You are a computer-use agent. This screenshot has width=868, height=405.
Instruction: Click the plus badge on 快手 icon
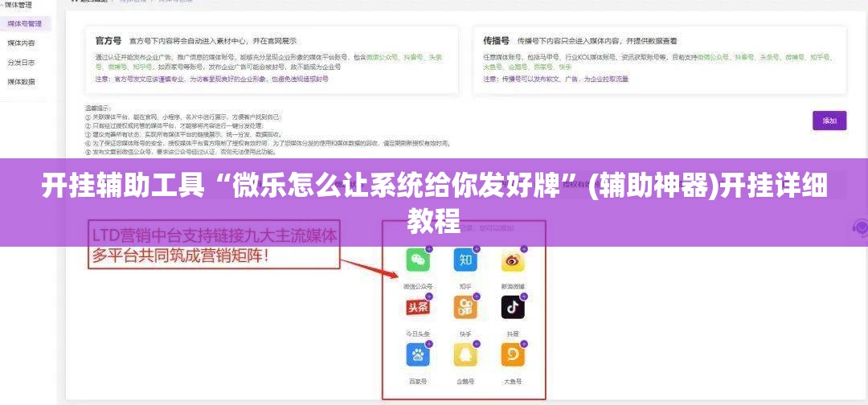coord(477,297)
